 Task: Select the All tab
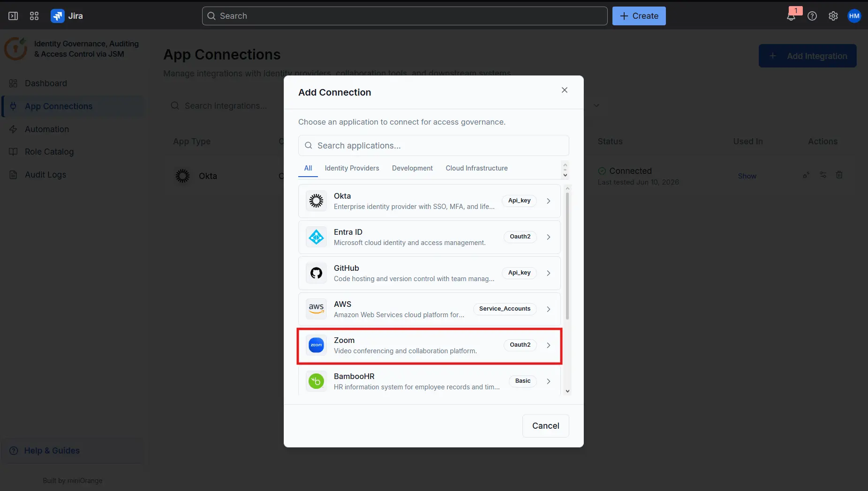(x=308, y=168)
